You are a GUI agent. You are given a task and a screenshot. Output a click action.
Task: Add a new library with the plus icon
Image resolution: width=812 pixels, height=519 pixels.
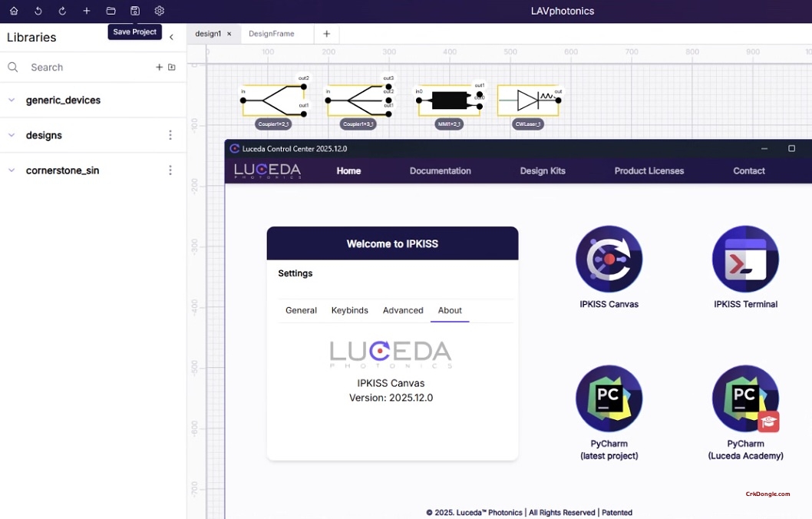pos(159,67)
